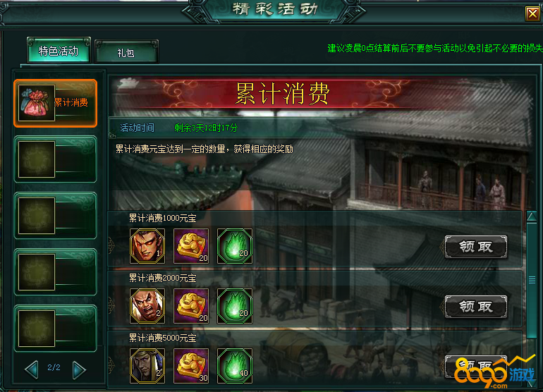Go to previous activity page with left arrow

(32, 369)
